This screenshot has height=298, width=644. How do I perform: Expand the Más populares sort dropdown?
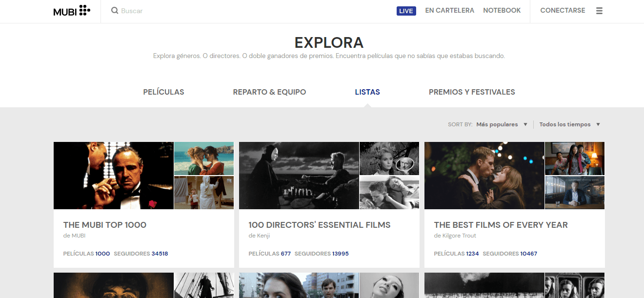(x=502, y=124)
